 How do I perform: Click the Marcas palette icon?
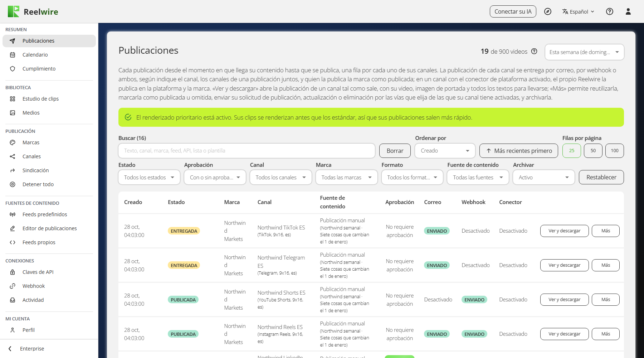(13, 142)
